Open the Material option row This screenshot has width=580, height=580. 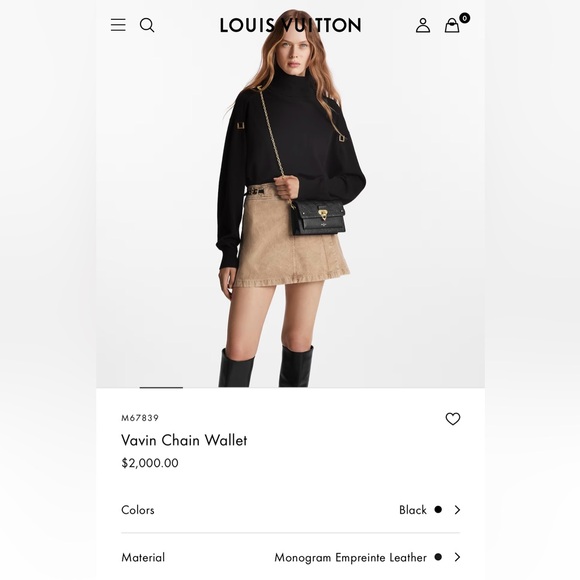(x=290, y=557)
